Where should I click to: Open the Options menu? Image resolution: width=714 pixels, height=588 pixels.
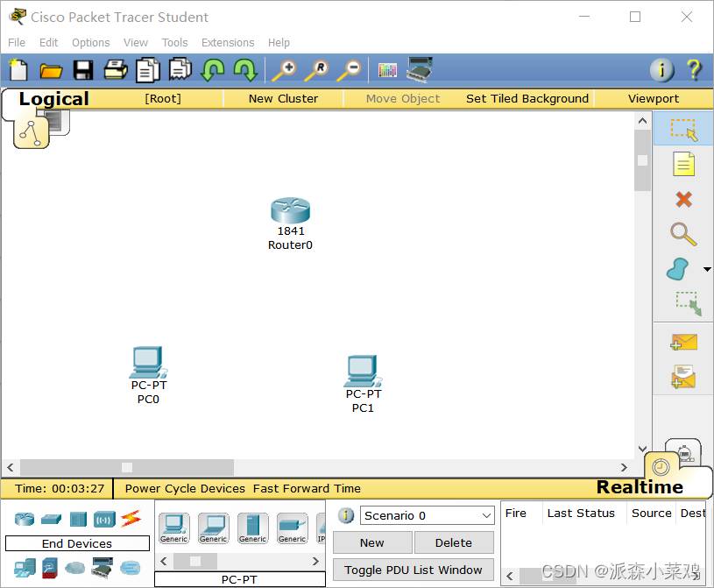coord(90,42)
